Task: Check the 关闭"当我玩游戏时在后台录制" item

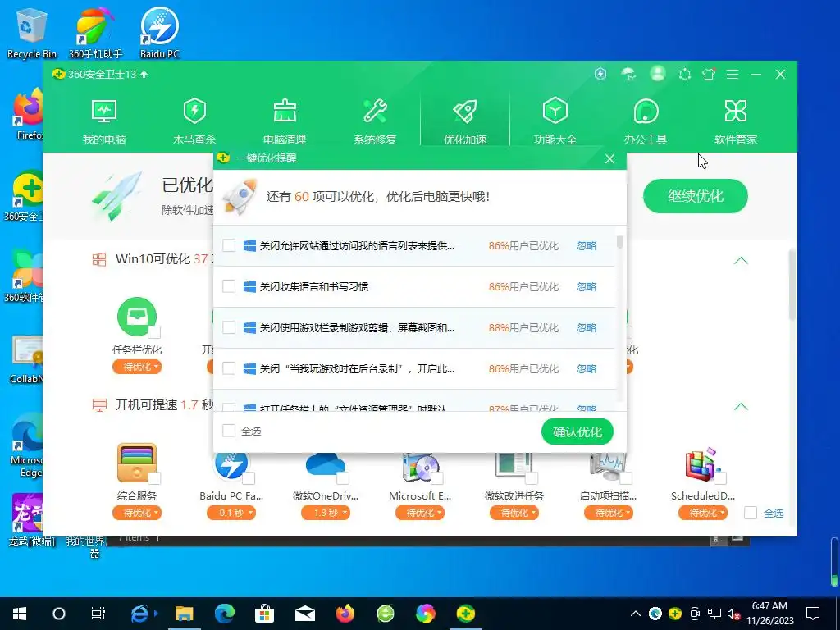Action: coord(229,368)
